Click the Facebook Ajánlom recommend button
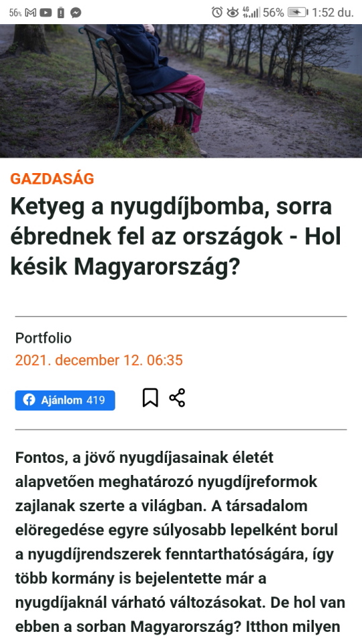Viewport: 362px width, 644px height. [x=65, y=400]
